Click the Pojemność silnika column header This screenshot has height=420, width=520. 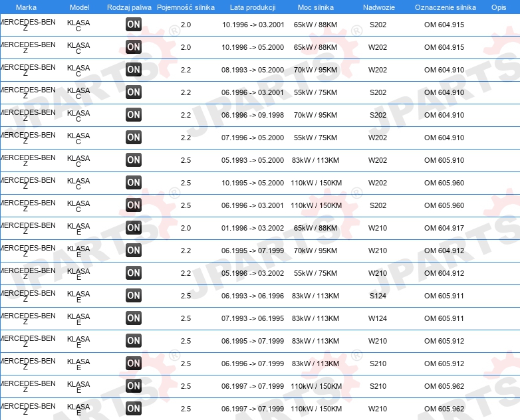click(x=186, y=7)
